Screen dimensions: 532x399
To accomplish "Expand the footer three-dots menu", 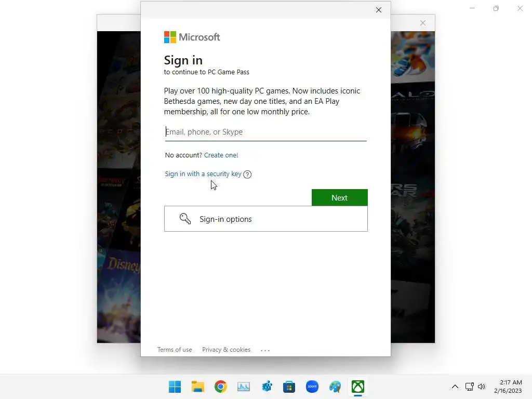I will [x=265, y=350].
